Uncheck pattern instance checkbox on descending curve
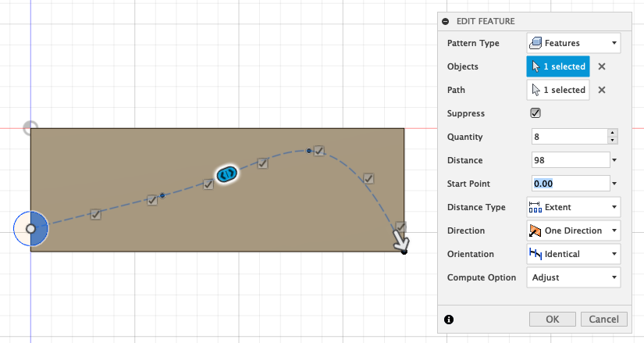 pos(368,178)
